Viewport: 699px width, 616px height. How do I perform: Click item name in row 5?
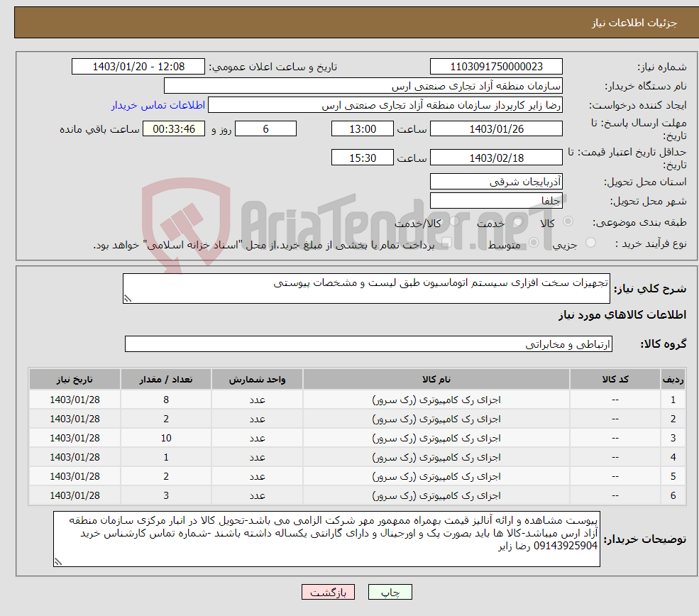[436, 476]
